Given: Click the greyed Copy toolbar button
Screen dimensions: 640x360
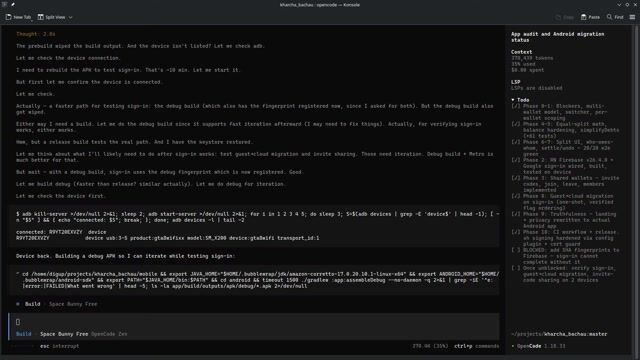Looking at the screenshot, I should pyautogui.click(x=565, y=17).
